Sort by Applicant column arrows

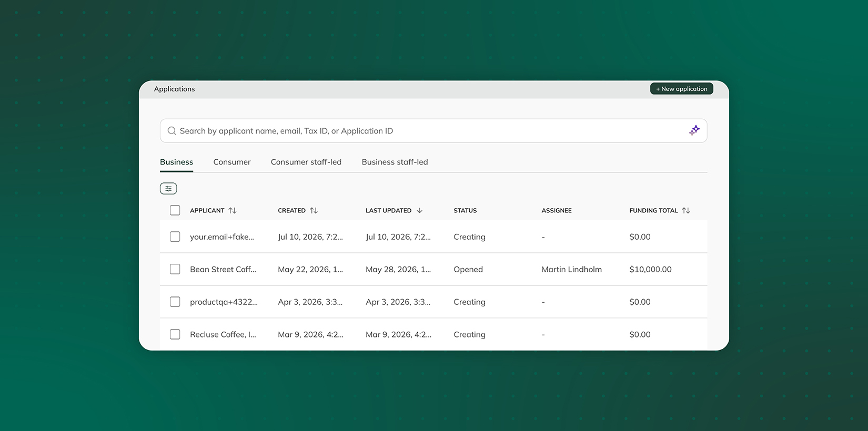(x=233, y=210)
